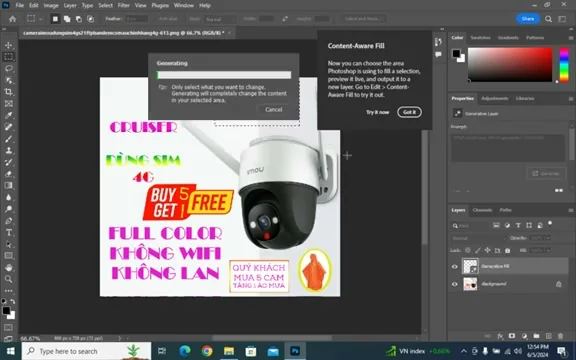Select the Clone Stamp tool
The height and width of the screenshot is (360, 576).
point(8,151)
